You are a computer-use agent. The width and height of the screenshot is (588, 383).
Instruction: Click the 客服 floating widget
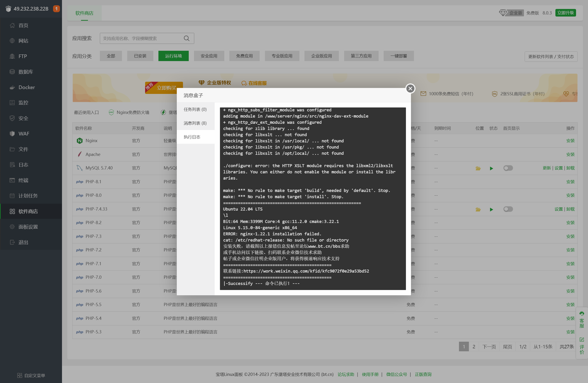(582, 319)
